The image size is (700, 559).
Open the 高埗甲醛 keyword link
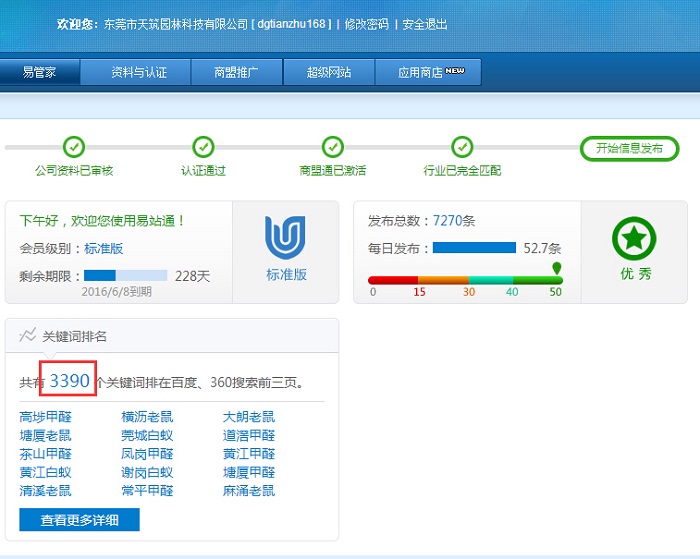coord(45,417)
